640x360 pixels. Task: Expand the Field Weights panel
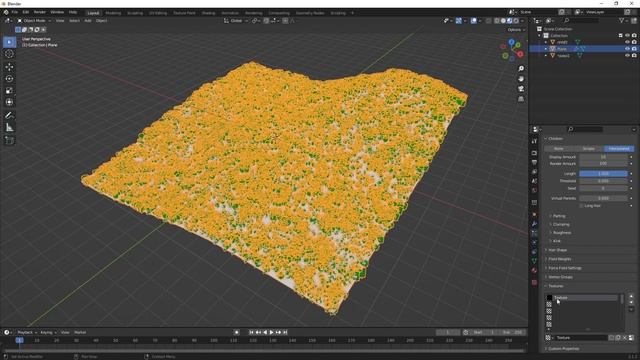pos(559,259)
